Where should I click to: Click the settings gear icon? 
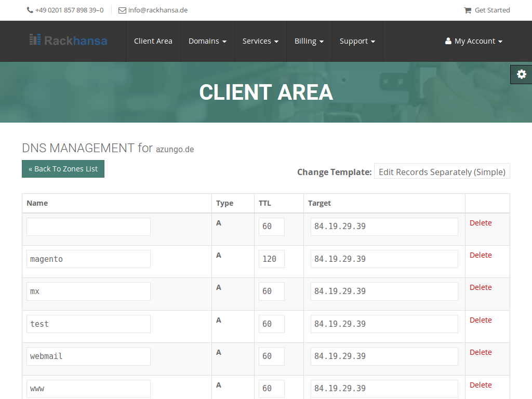pyautogui.click(x=521, y=74)
